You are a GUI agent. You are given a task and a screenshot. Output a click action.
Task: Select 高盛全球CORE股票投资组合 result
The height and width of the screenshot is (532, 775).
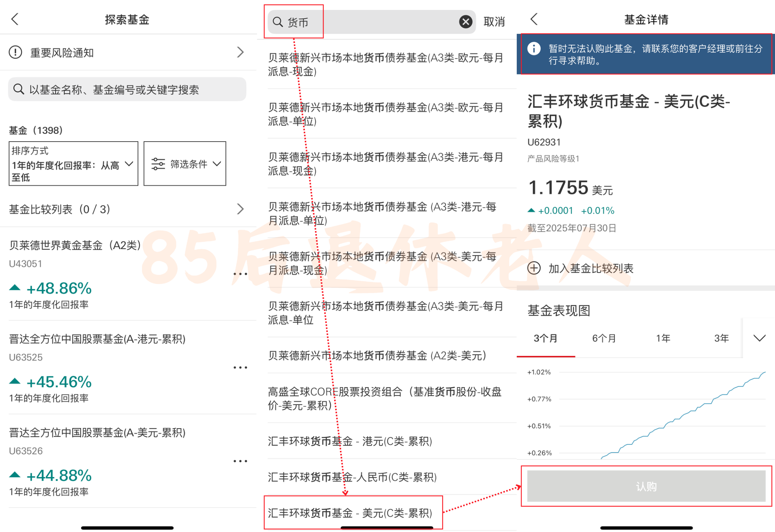[x=385, y=398]
